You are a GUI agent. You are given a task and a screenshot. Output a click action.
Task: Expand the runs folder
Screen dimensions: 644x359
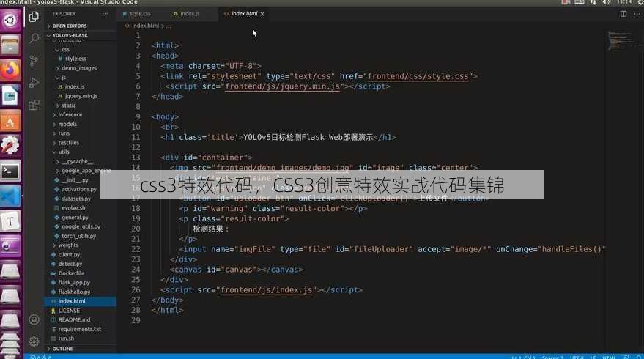[x=64, y=133]
